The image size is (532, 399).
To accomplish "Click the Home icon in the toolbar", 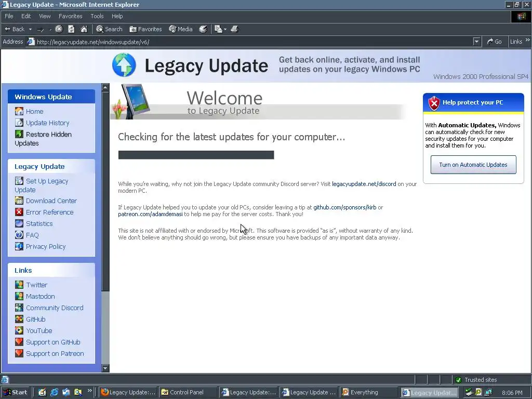I will tap(84, 29).
